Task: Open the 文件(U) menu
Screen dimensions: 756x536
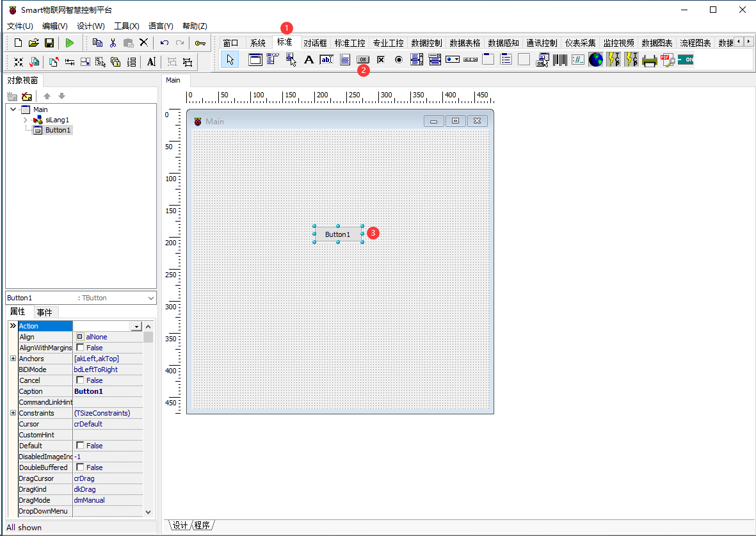Action: (x=20, y=26)
